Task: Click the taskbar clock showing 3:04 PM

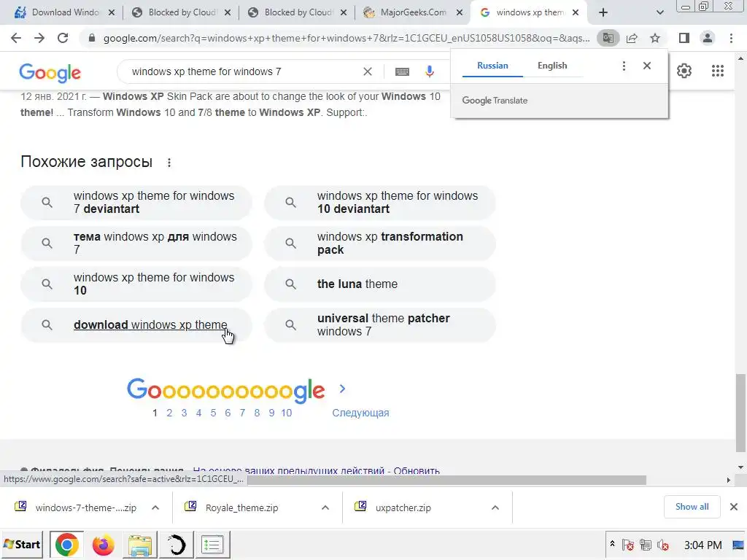Action: click(703, 545)
